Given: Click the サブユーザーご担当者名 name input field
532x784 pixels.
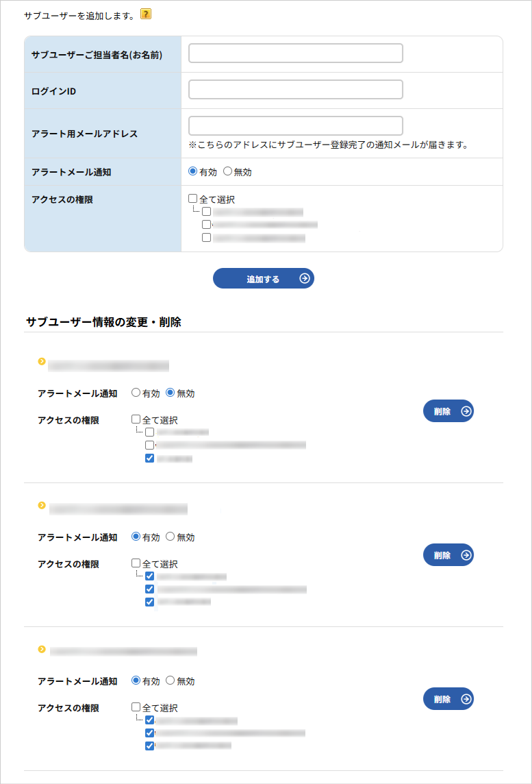Looking at the screenshot, I should click(295, 53).
